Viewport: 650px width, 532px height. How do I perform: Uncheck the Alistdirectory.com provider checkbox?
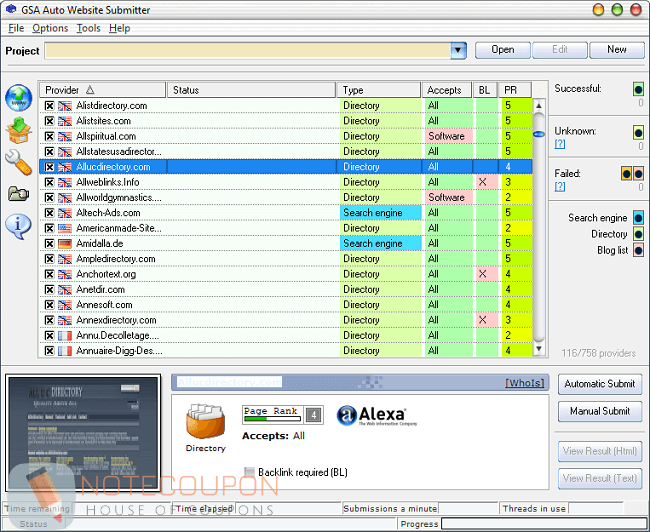click(49, 106)
